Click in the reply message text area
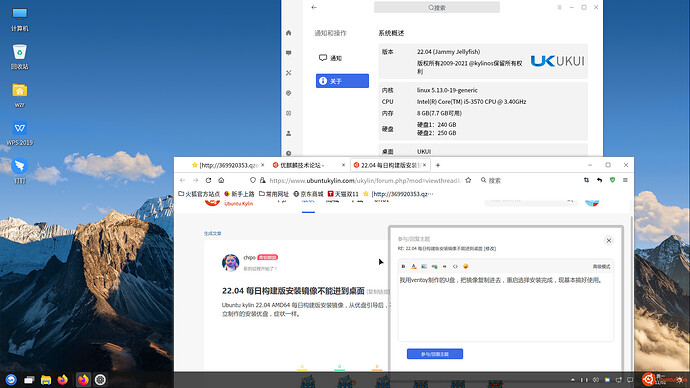The width and height of the screenshot is (690, 388). click(x=505, y=307)
